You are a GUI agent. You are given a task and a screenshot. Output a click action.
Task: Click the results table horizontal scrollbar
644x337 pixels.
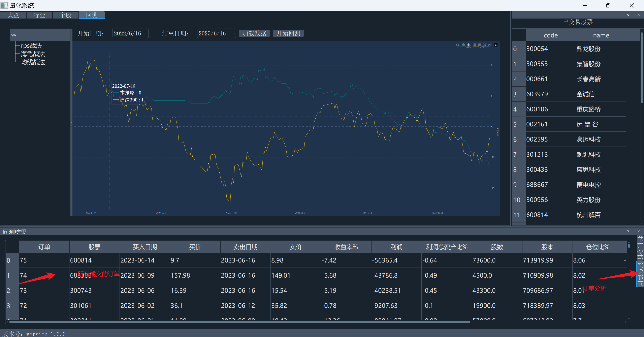tap(239, 322)
